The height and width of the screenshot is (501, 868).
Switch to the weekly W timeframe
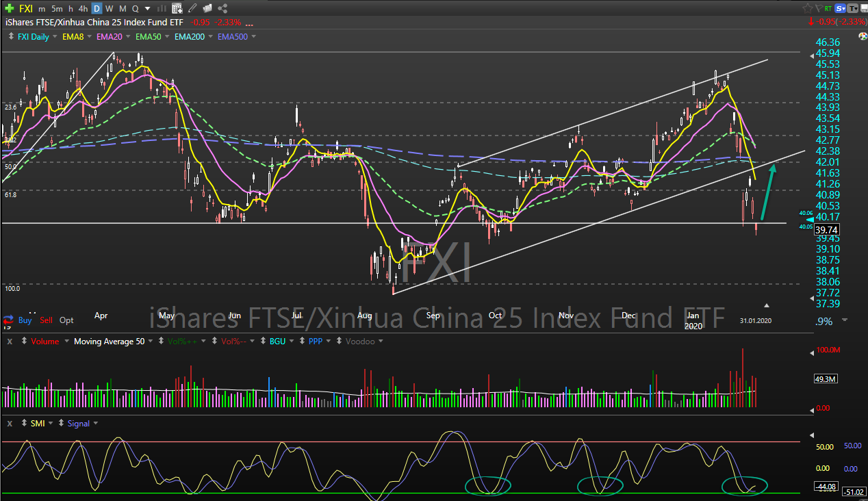[x=109, y=8]
